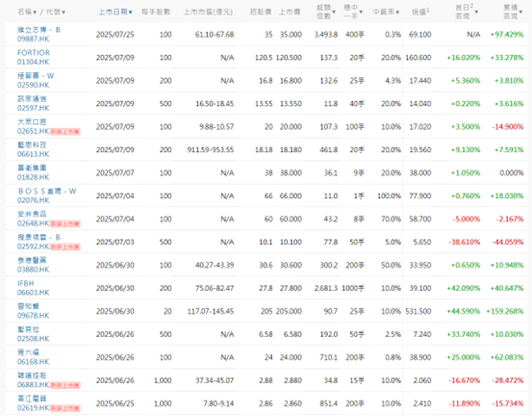Click the red tag beside 06883.HK

[65, 385]
